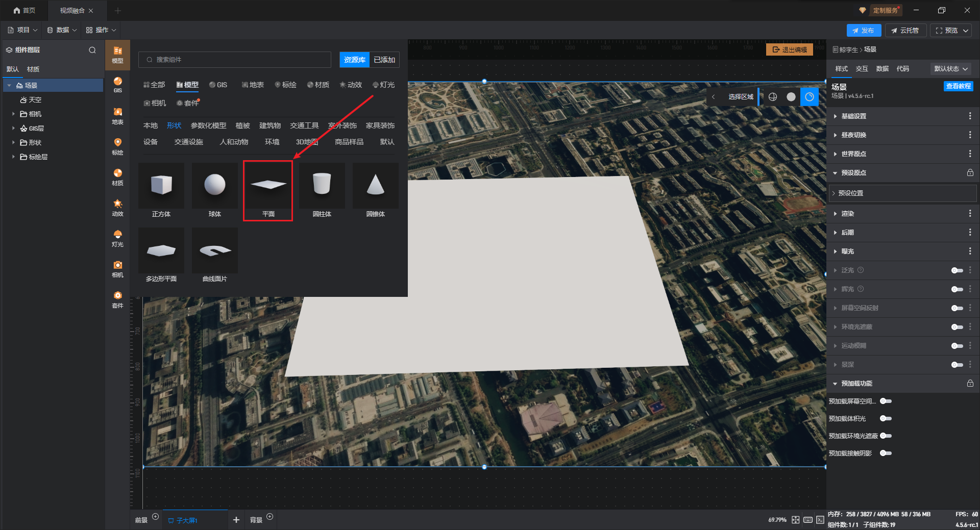Viewport: 980px width, 530px height.
Task: Expand the 基础设置 section
Action: point(853,116)
